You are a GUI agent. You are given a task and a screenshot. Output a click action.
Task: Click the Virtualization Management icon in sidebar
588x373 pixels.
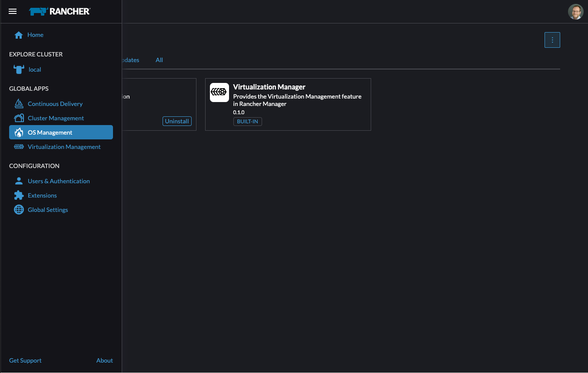pyautogui.click(x=19, y=147)
